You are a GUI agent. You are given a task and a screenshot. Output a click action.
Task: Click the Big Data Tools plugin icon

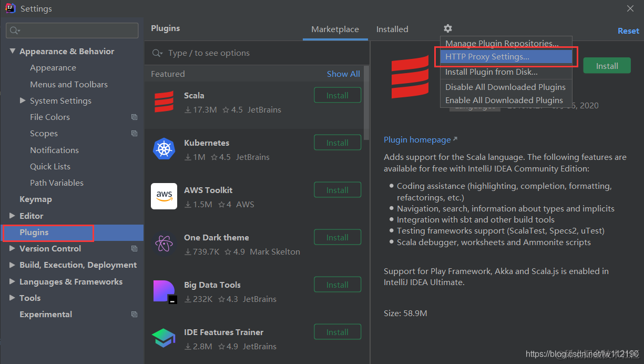tap(165, 292)
